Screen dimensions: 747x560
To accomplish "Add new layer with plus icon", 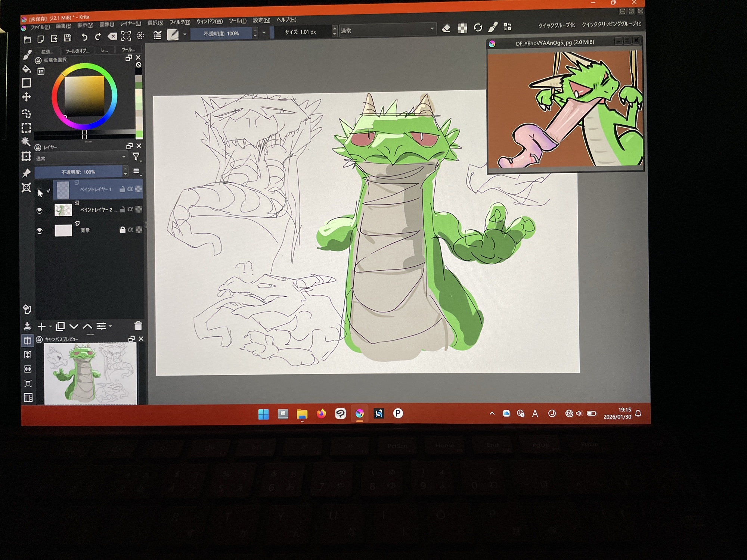I will click(41, 327).
